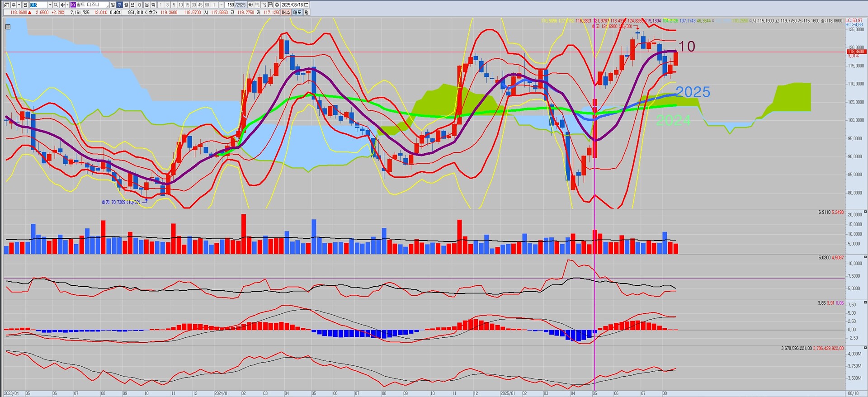Viewport: 868px width, 397px height.
Task: Click the 2025 blue line annotation label
Action: pyautogui.click(x=693, y=92)
